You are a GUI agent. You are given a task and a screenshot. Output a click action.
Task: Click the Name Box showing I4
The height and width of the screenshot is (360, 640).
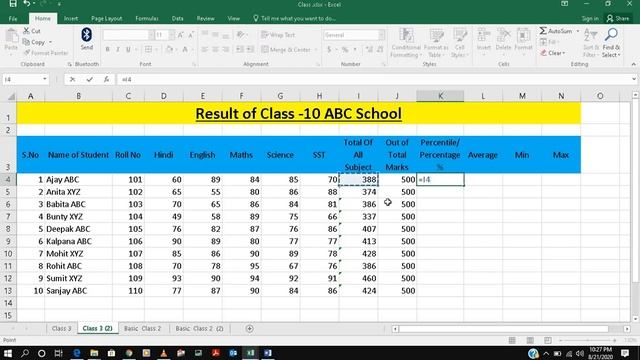[x=24, y=79]
